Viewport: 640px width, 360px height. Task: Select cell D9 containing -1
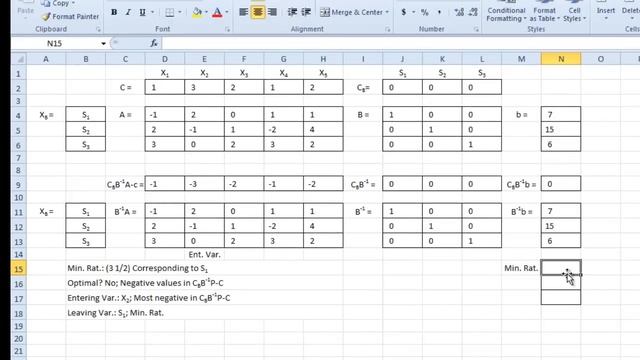tap(165, 184)
